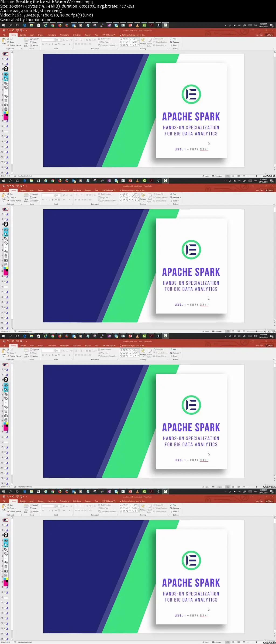Viewport: 276px width, 644px height.
Task: Open Shape Fill dropdown in third frame
Action: point(159,350)
